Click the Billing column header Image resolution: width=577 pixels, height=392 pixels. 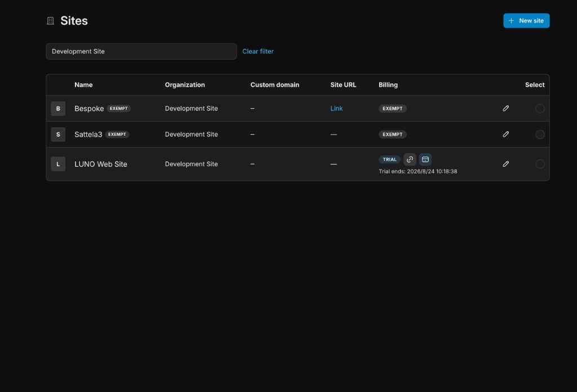point(388,84)
